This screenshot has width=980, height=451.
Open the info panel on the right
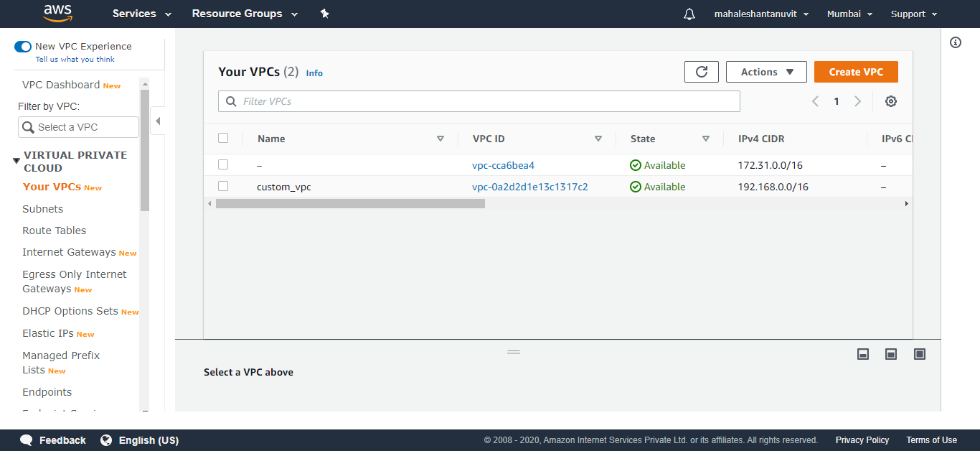pos(955,42)
